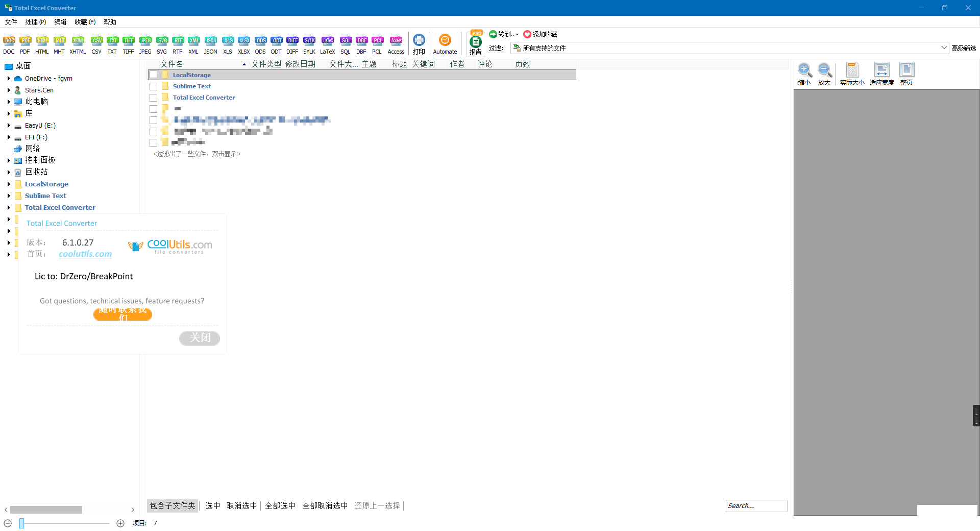Select the MHT conversion icon
This screenshot has height=531, width=980.
point(59,44)
